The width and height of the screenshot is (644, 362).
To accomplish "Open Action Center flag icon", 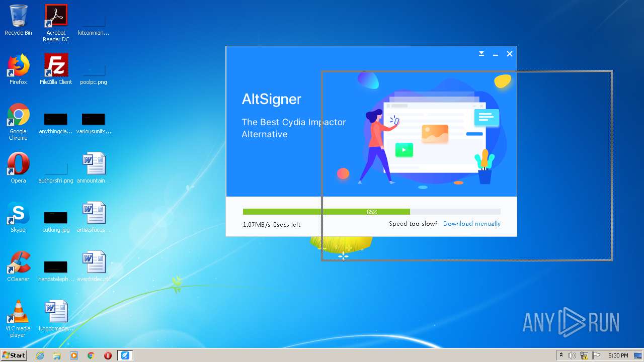I will [596, 355].
